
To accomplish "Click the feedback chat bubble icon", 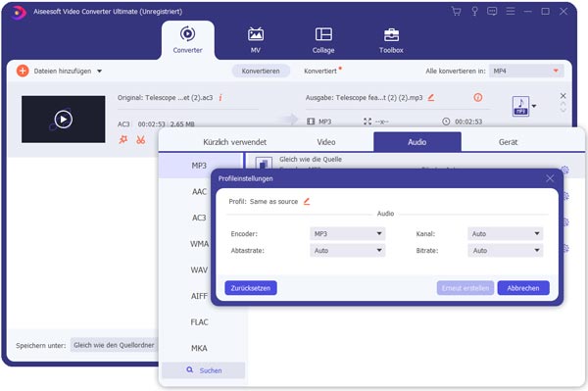I will (x=492, y=11).
